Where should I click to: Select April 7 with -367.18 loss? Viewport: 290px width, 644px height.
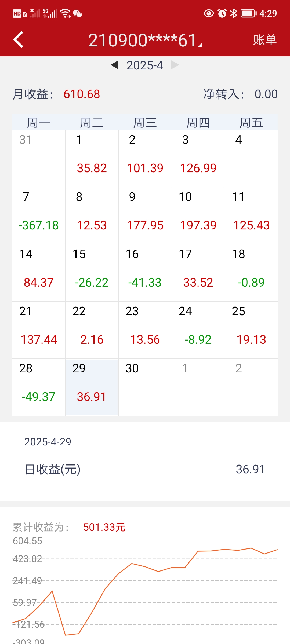point(39,216)
